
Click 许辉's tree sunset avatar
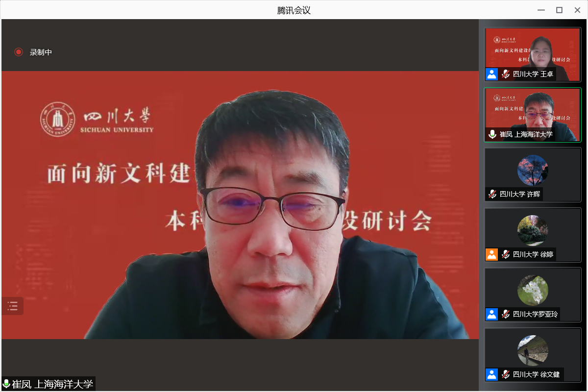click(533, 170)
